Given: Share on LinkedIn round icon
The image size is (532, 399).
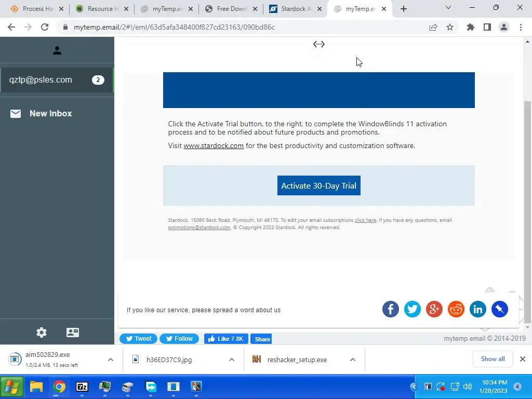Looking at the screenshot, I should [478, 309].
